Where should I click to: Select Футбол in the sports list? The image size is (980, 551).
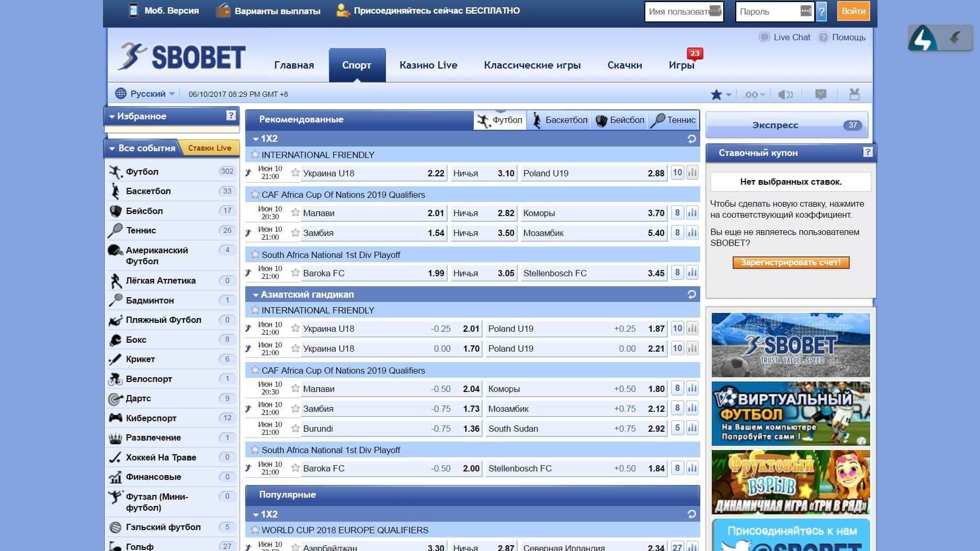click(x=172, y=172)
